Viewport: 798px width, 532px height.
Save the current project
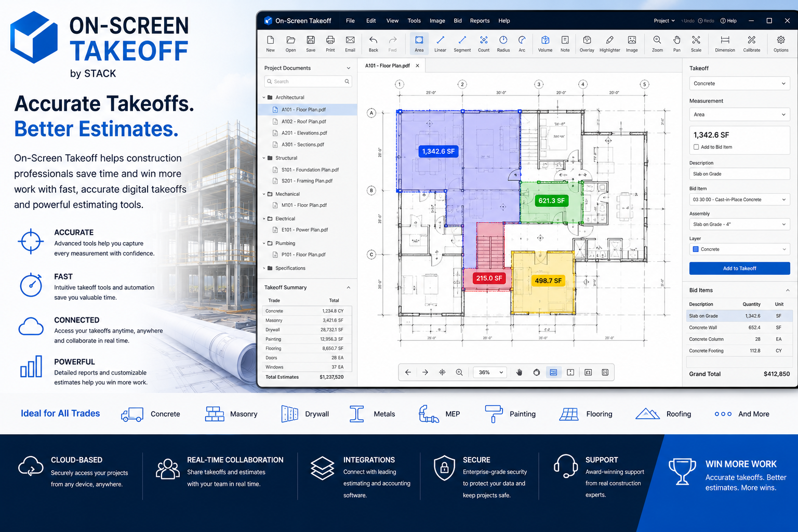(x=311, y=44)
